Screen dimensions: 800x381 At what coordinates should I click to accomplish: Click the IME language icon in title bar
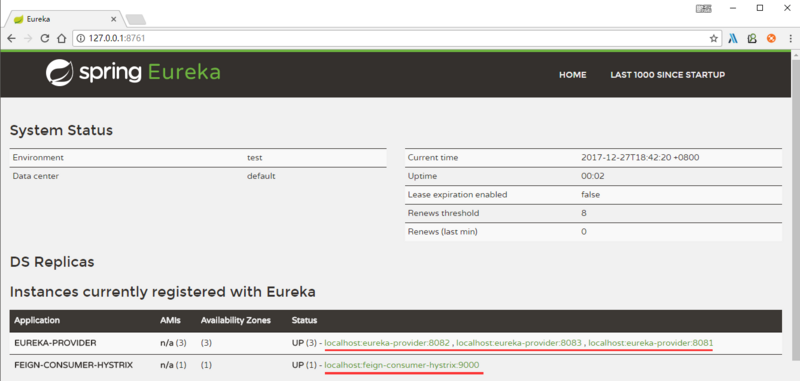703,8
